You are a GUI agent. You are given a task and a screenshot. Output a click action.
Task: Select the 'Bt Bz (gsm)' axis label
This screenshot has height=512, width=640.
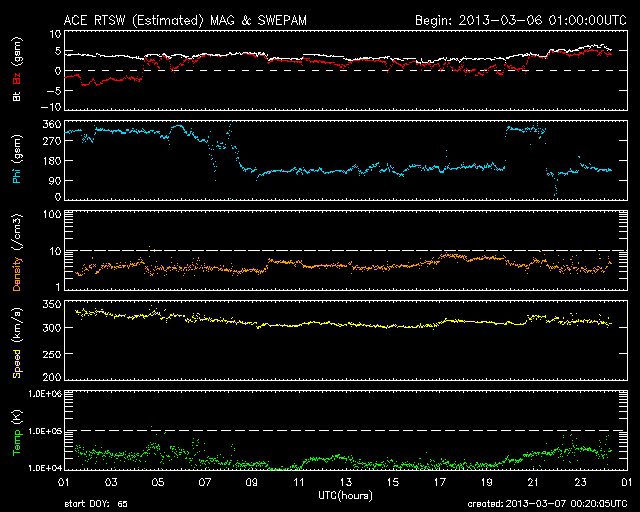tap(17, 69)
